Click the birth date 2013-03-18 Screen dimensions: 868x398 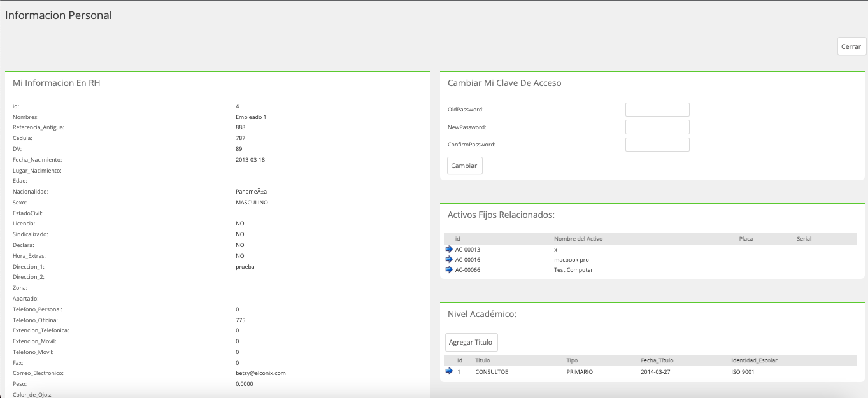pos(250,160)
